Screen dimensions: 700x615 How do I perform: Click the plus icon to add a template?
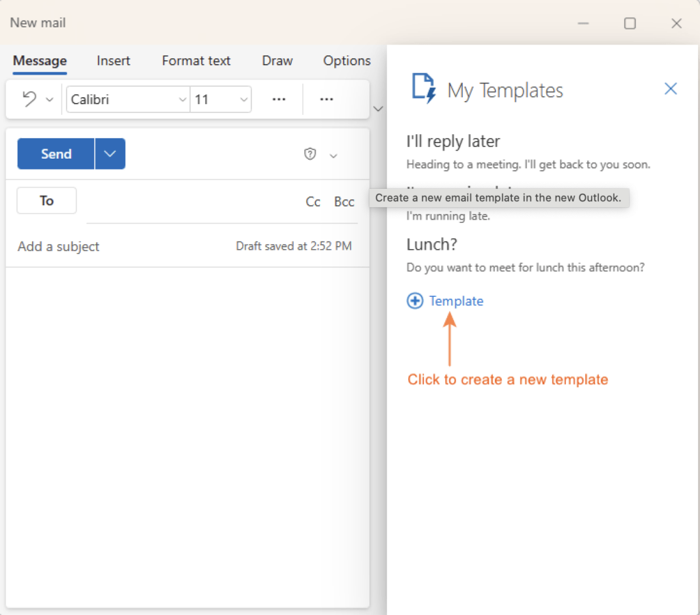click(415, 301)
